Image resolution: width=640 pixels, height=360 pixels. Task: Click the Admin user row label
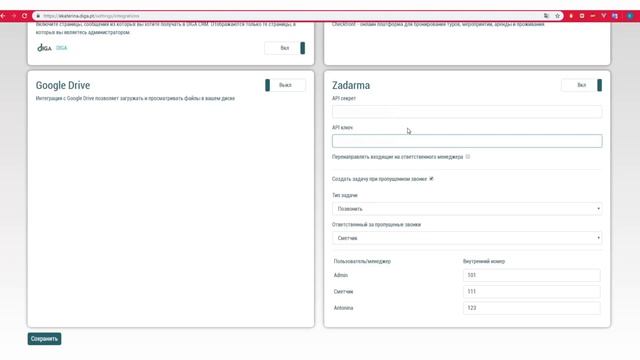pos(341,275)
